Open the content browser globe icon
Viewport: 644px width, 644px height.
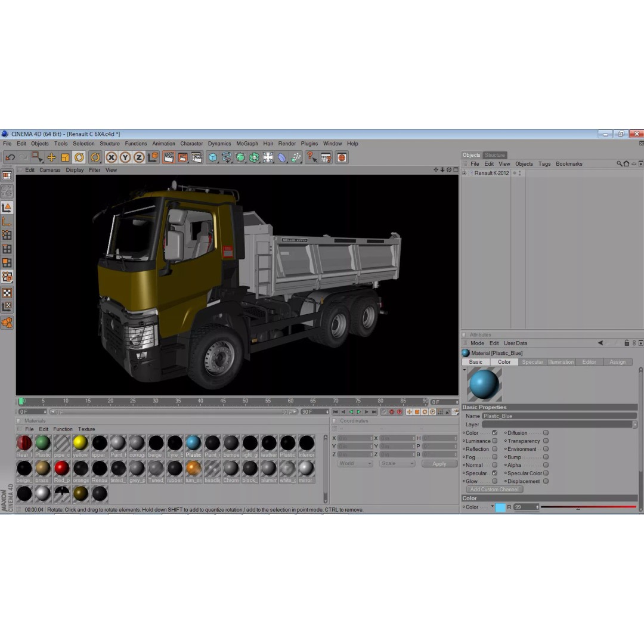(x=341, y=157)
